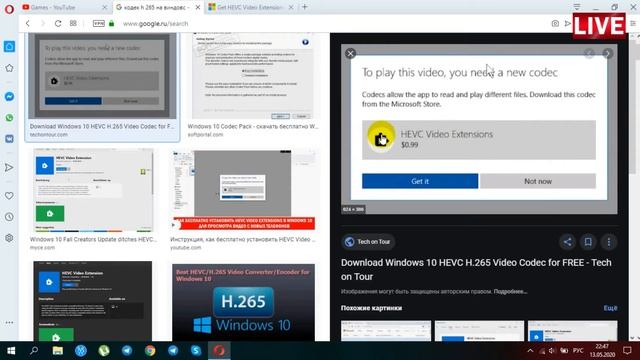Open the Download Windows 10 HEVC H.265 title link
Screen dimensions: 640x360
[x=476, y=269]
